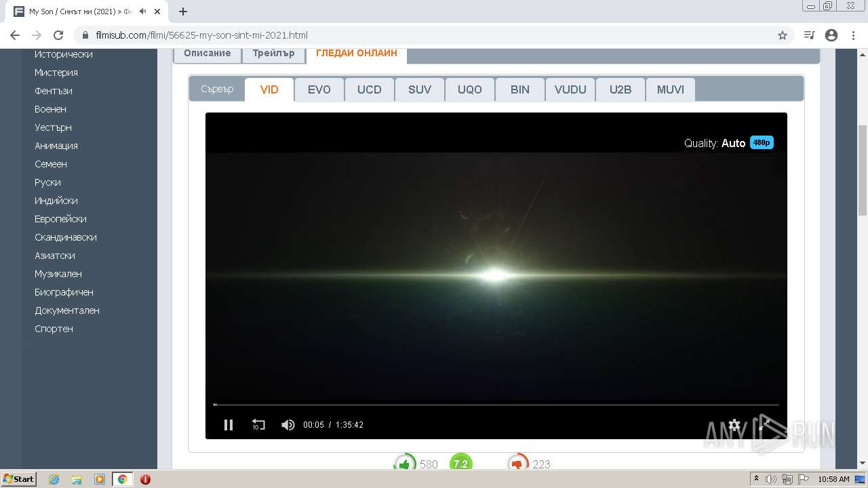Click Opera icon in taskbar

[x=145, y=479]
